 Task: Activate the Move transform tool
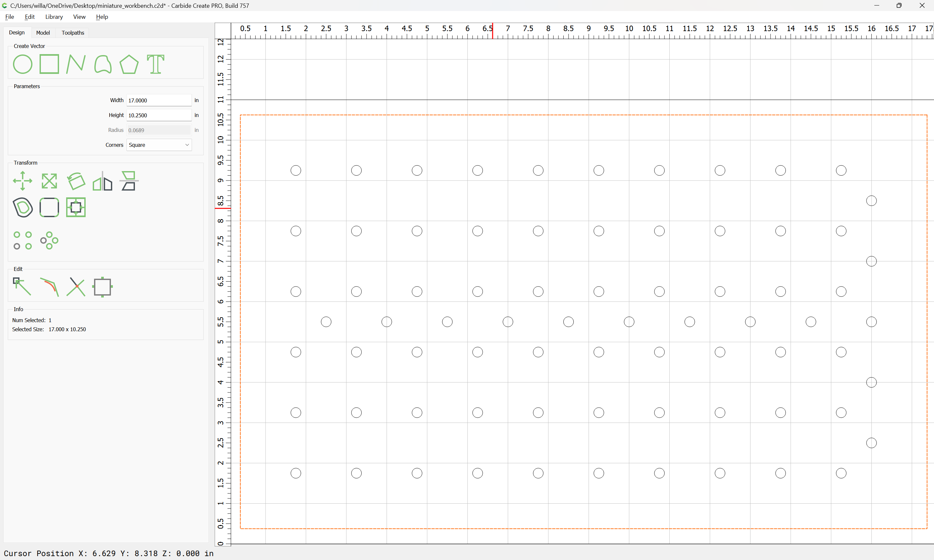23,181
